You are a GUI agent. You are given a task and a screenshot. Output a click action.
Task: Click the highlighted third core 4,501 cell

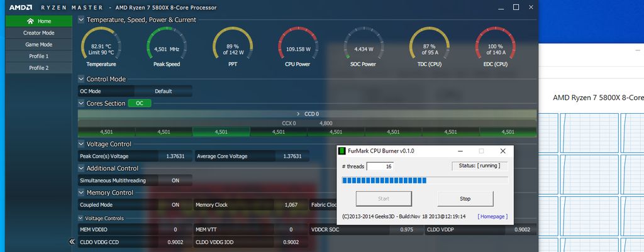[221, 132]
